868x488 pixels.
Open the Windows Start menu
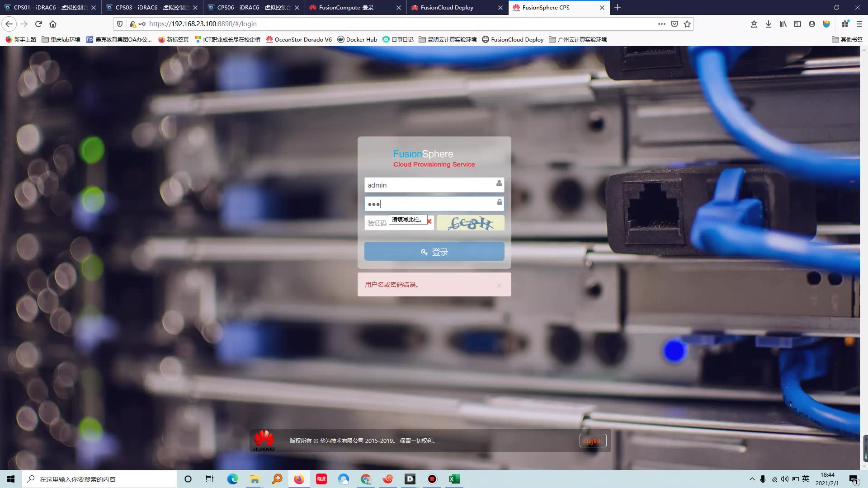11,479
